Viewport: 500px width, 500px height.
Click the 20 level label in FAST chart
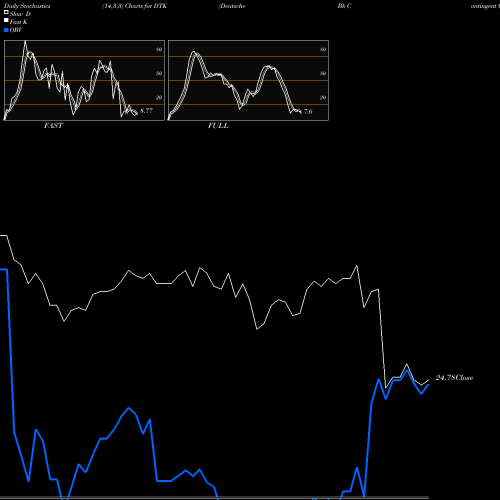pos(159,97)
